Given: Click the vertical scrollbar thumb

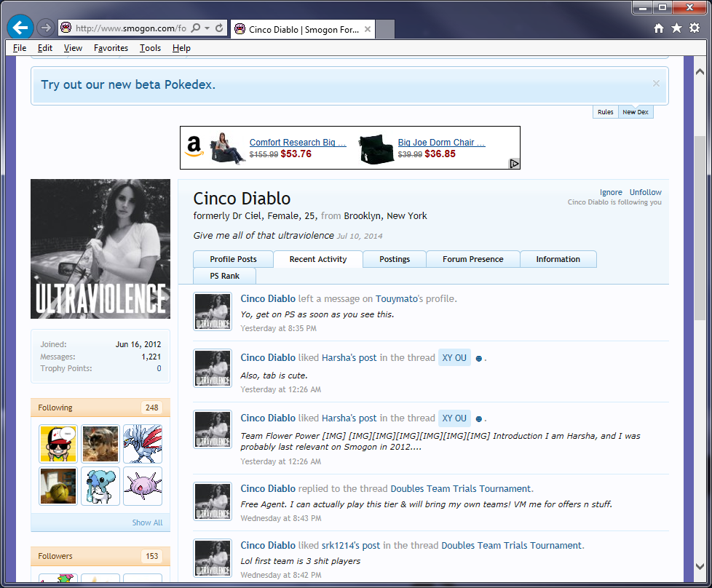Looking at the screenshot, I should pyautogui.click(x=700, y=228).
